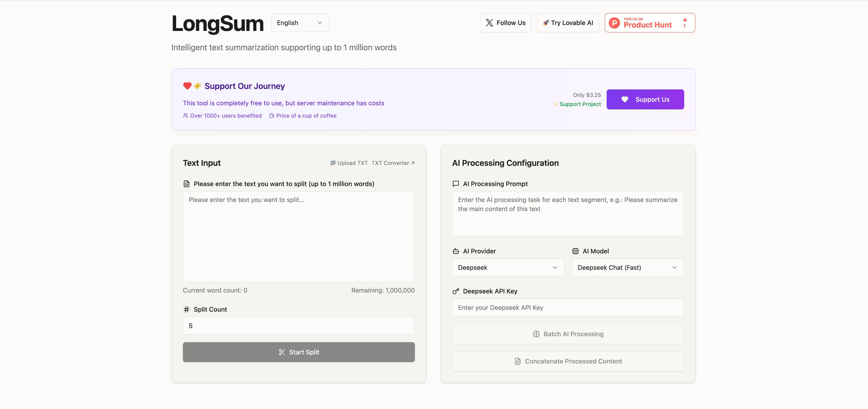Click the coffee cup icon

(272, 116)
